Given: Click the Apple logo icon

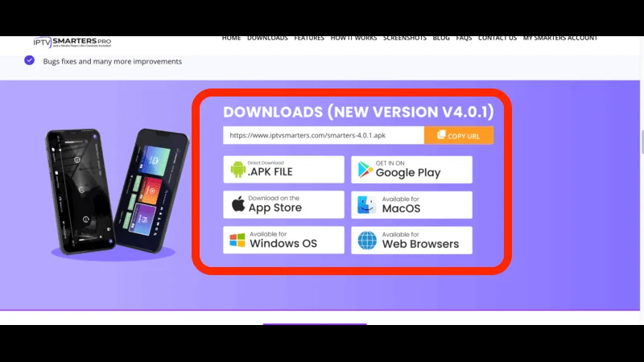Looking at the screenshot, I should click(x=238, y=204).
